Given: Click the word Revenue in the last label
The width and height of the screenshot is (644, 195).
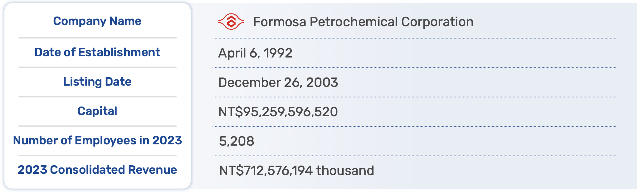Looking at the screenshot, I should [153, 170].
